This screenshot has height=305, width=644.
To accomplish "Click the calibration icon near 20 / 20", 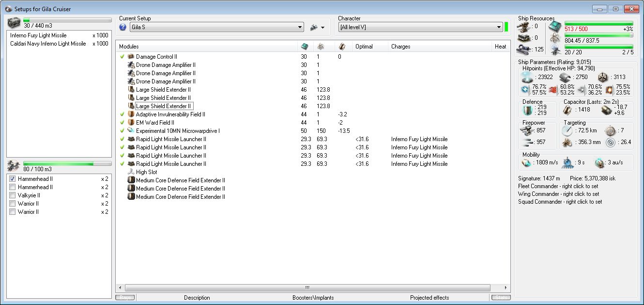I will 555,49.
